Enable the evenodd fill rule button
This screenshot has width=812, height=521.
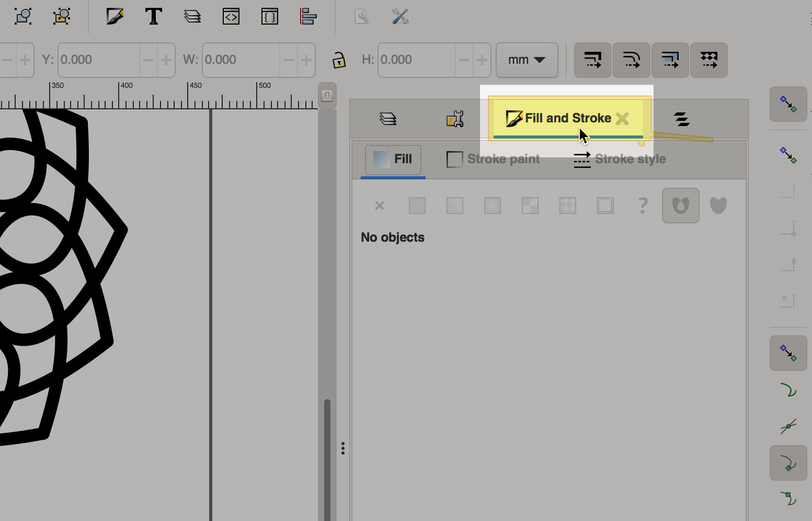point(680,206)
